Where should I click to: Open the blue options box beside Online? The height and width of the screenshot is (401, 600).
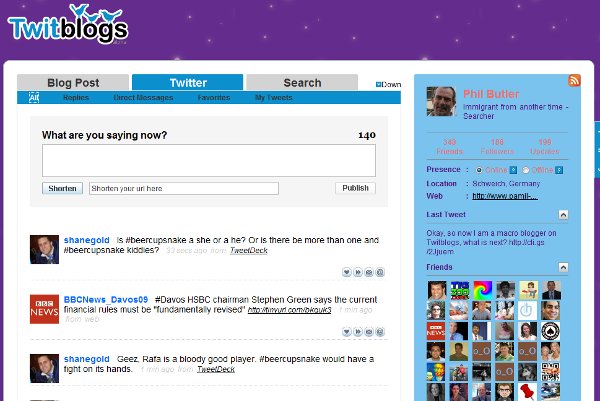pyautogui.click(x=514, y=170)
